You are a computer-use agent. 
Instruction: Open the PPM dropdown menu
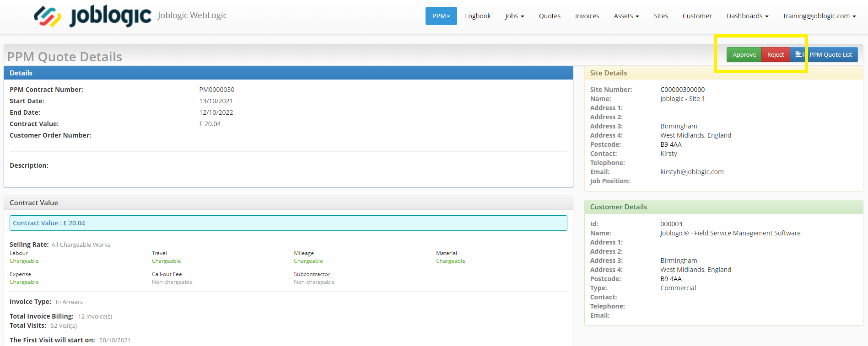441,16
